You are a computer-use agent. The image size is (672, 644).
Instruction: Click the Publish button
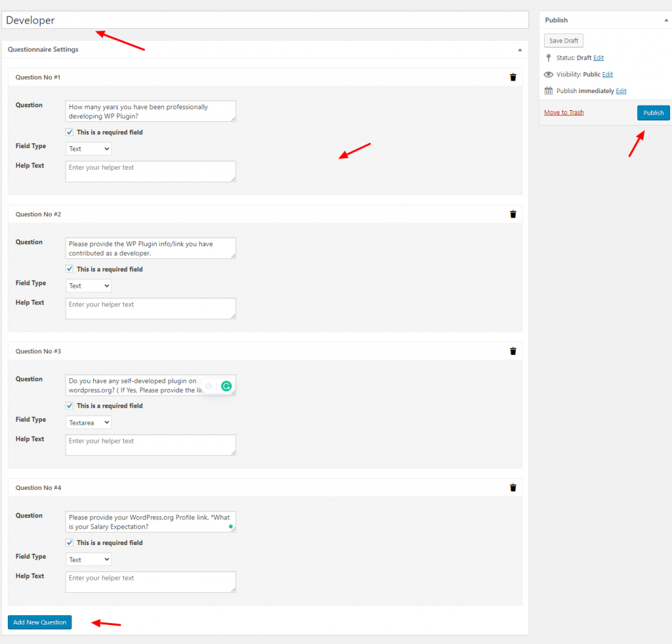coord(653,113)
